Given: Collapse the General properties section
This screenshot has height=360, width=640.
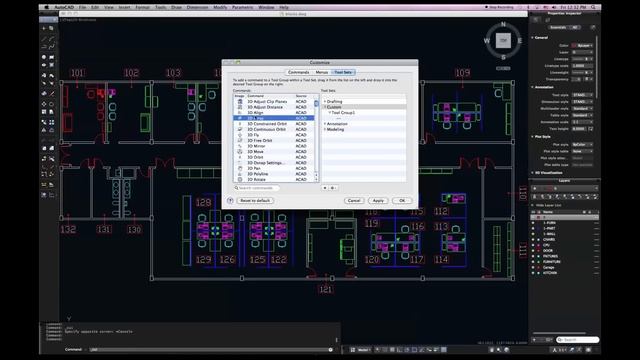Looking at the screenshot, I should [532, 38].
